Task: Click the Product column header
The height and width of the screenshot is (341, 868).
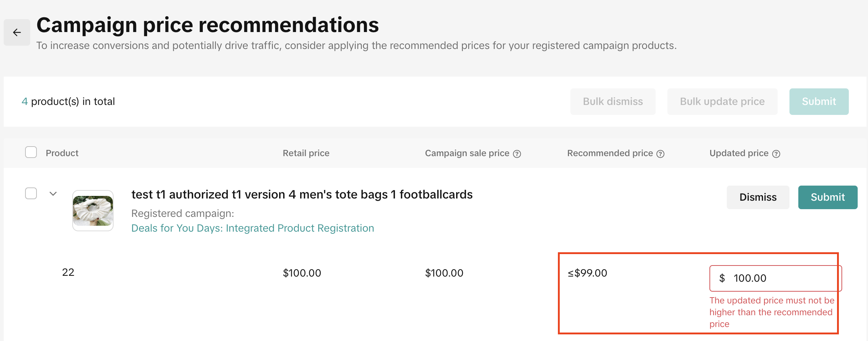Action: [62, 153]
